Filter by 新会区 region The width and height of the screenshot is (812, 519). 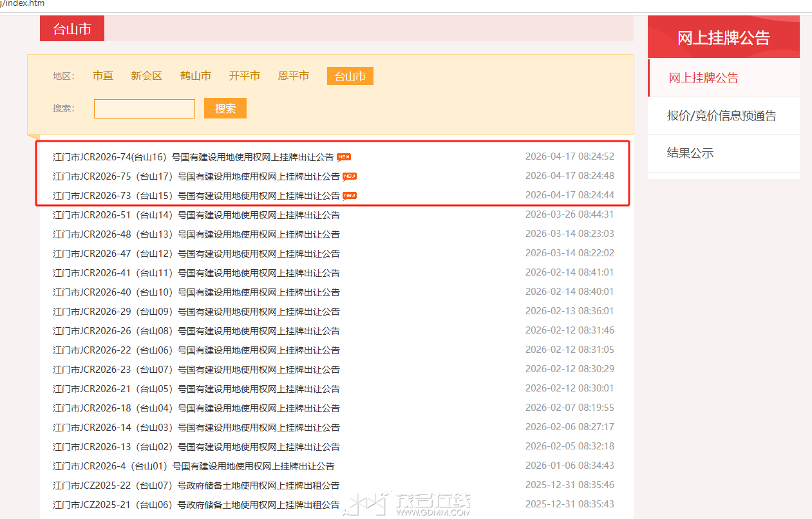146,76
